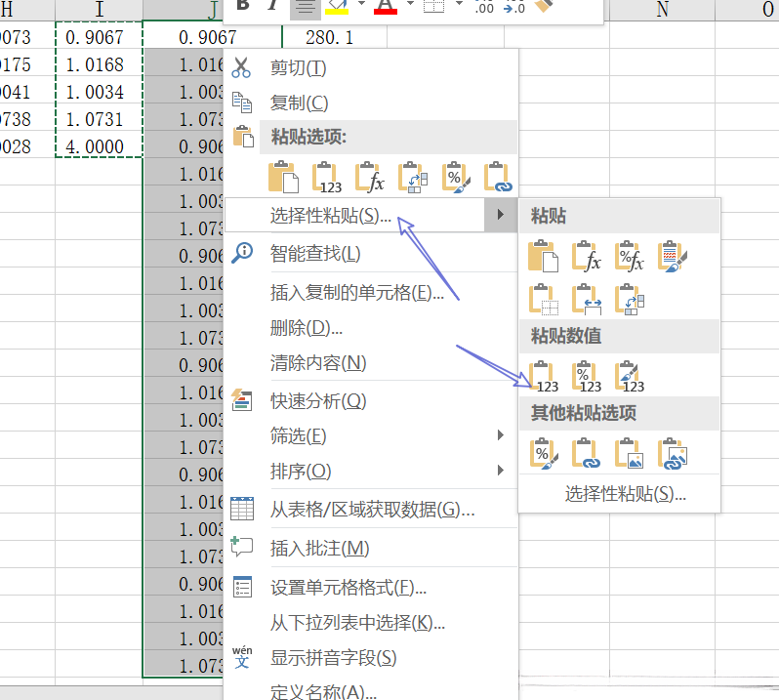The height and width of the screenshot is (700, 779).
Task: Click Paste Transpose icon in context menu
Action: point(413,177)
